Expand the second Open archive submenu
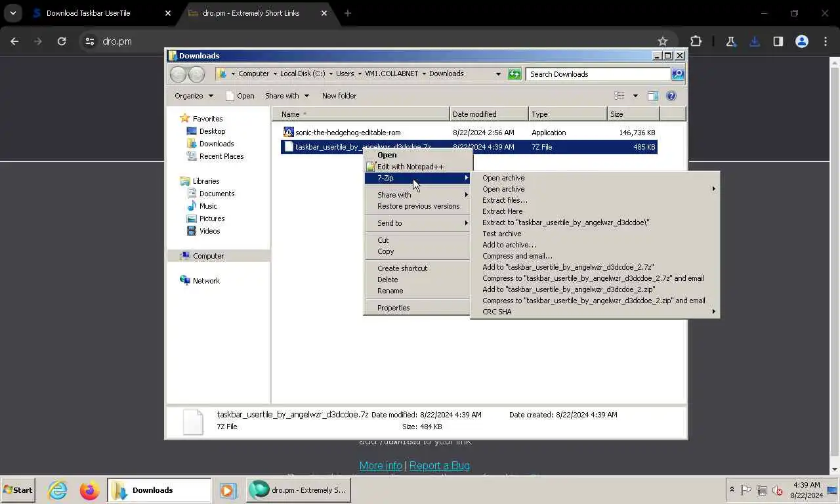Screen dimensions: 840x504 tap(595, 189)
